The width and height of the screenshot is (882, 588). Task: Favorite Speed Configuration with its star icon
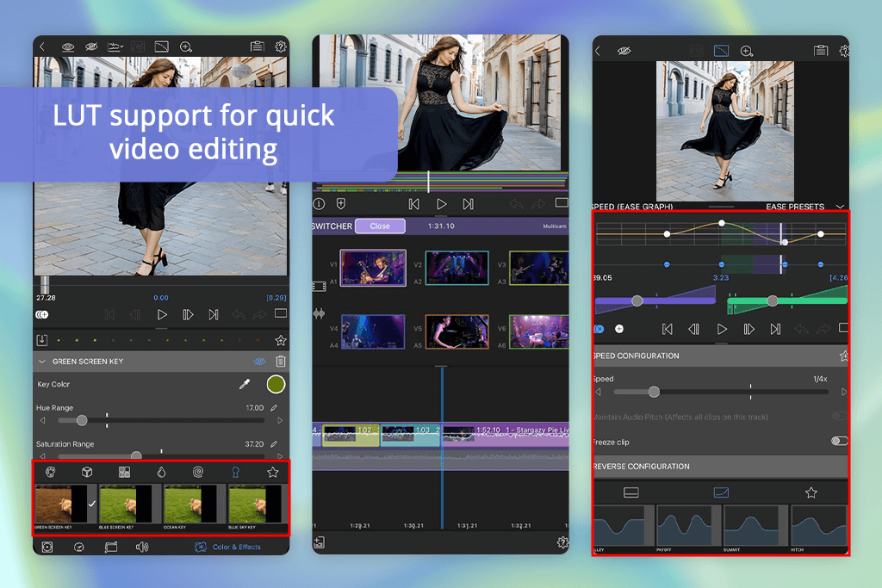pyautogui.click(x=844, y=356)
